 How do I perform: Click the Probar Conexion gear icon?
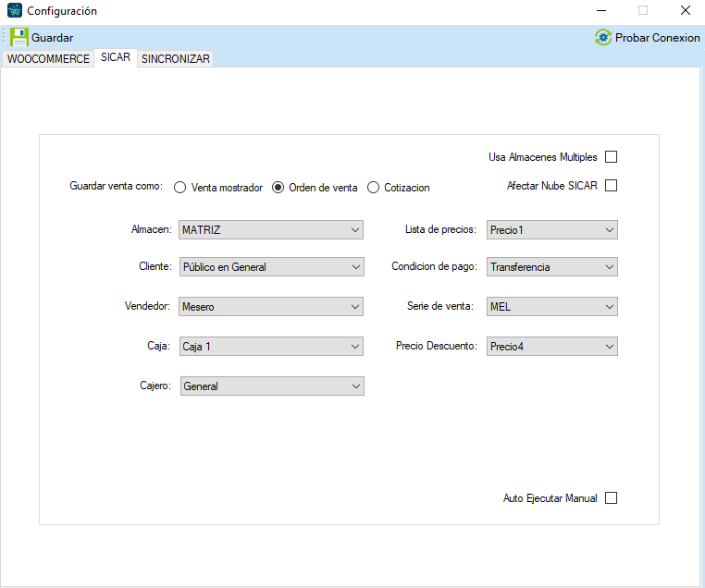coord(603,37)
